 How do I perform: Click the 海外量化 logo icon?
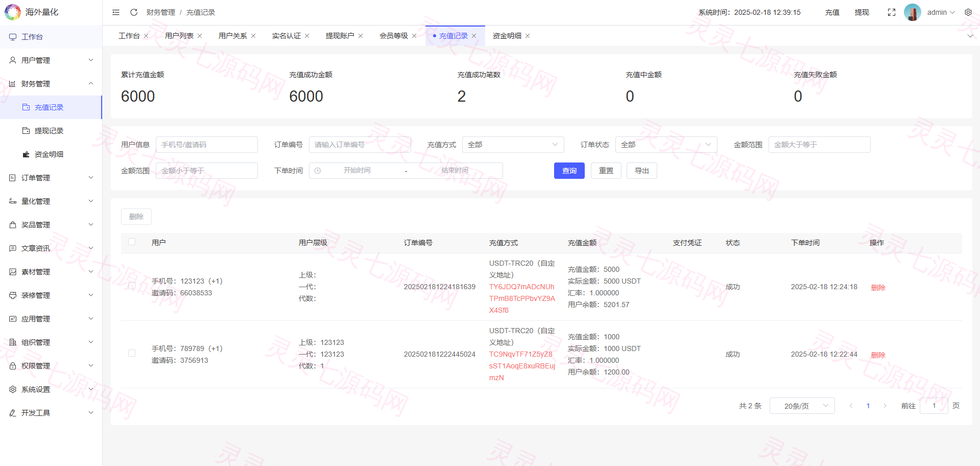pos(13,12)
